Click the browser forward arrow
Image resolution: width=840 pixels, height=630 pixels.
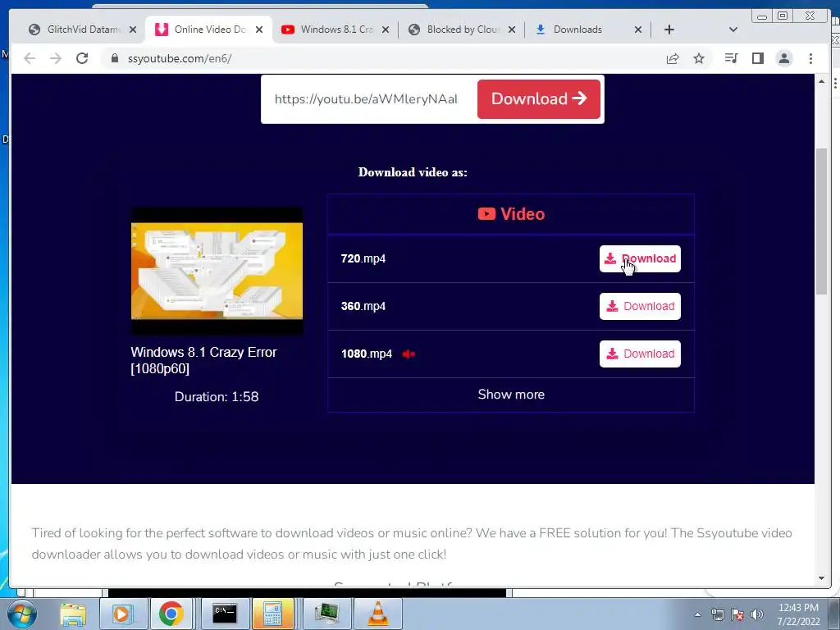pos(56,58)
